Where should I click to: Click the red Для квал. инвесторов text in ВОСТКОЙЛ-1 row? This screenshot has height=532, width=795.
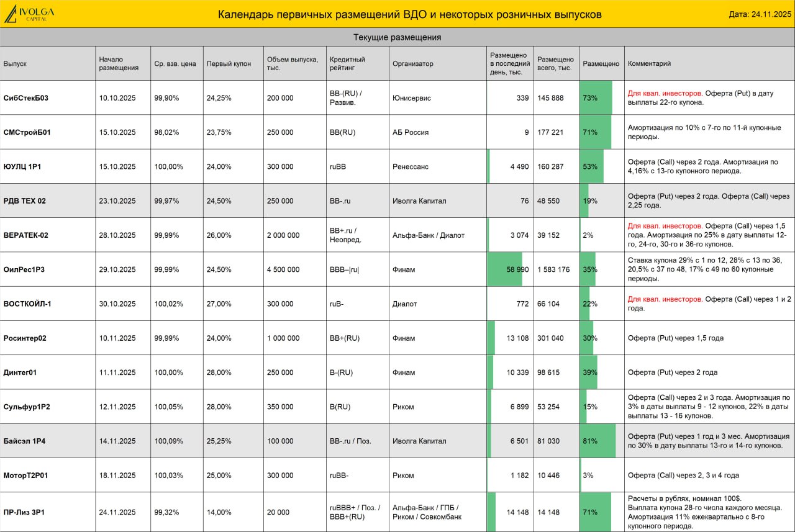[x=665, y=299]
